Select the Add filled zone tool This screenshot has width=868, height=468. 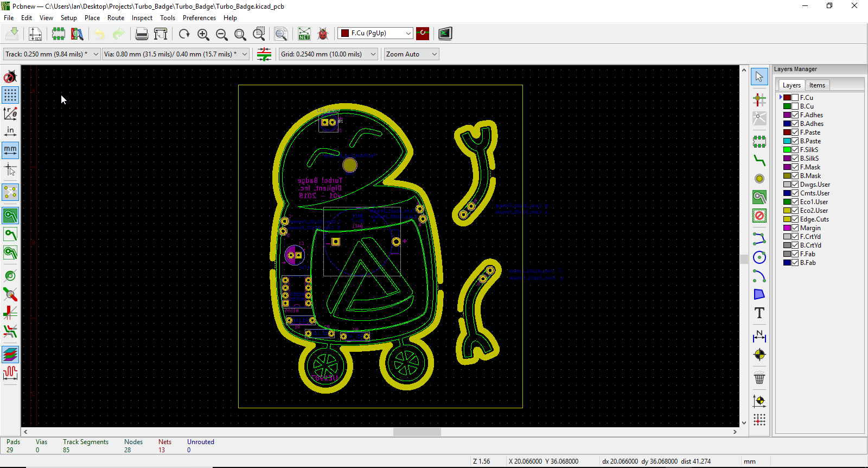[759, 197]
